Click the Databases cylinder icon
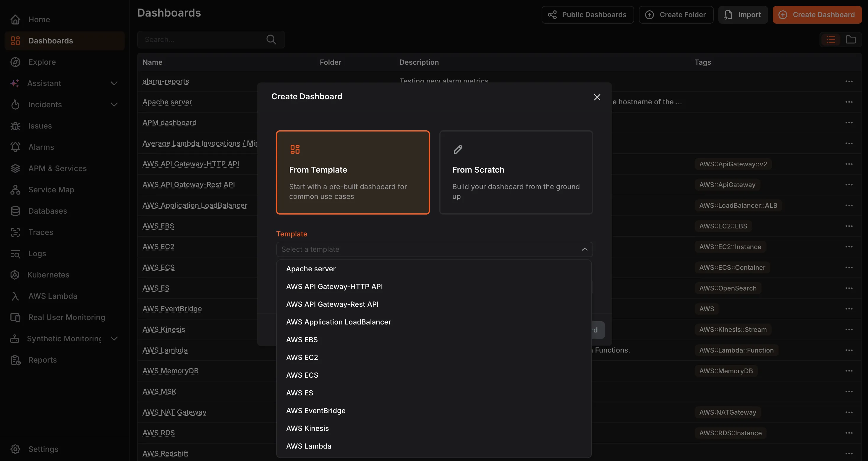This screenshot has height=461, width=868. click(x=15, y=211)
